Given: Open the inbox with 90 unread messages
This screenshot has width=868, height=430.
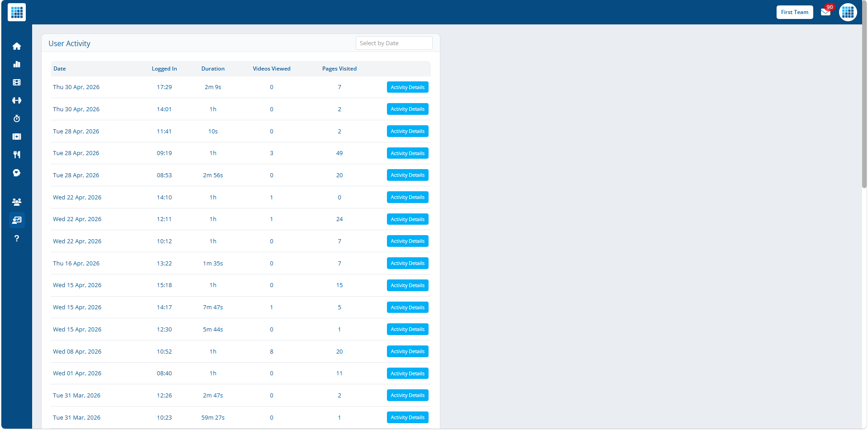Looking at the screenshot, I should [825, 12].
